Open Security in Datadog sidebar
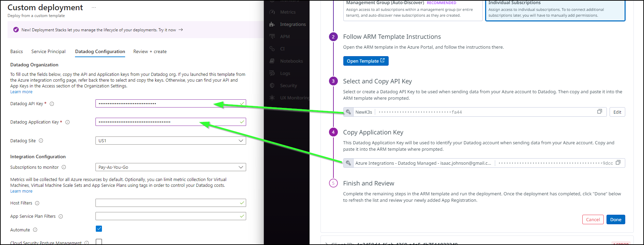The height and width of the screenshot is (245, 644). [x=288, y=85]
